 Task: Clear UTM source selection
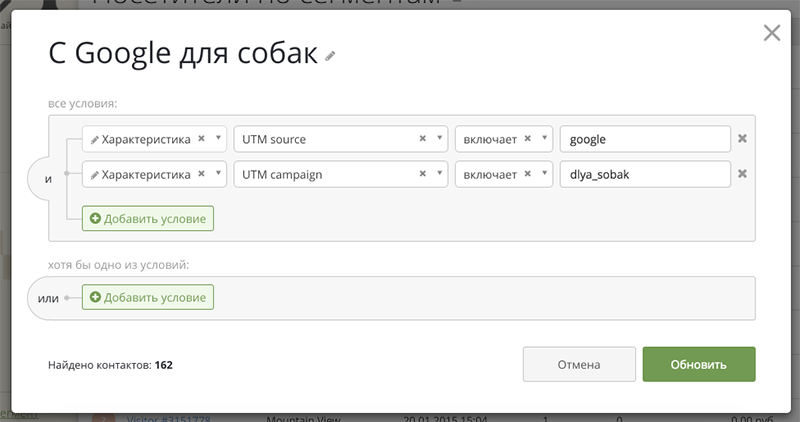coord(422,138)
